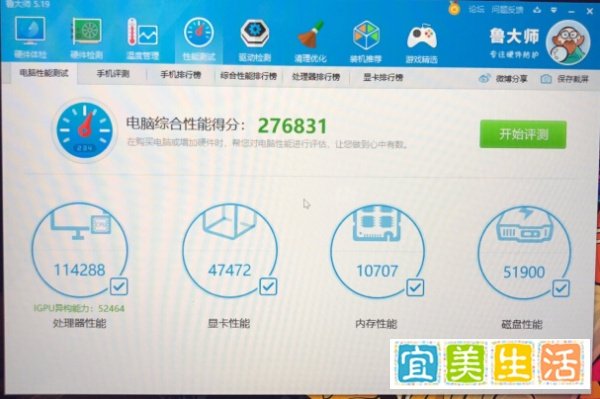
Task: Click the processor score 114288
Action: tap(80, 270)
